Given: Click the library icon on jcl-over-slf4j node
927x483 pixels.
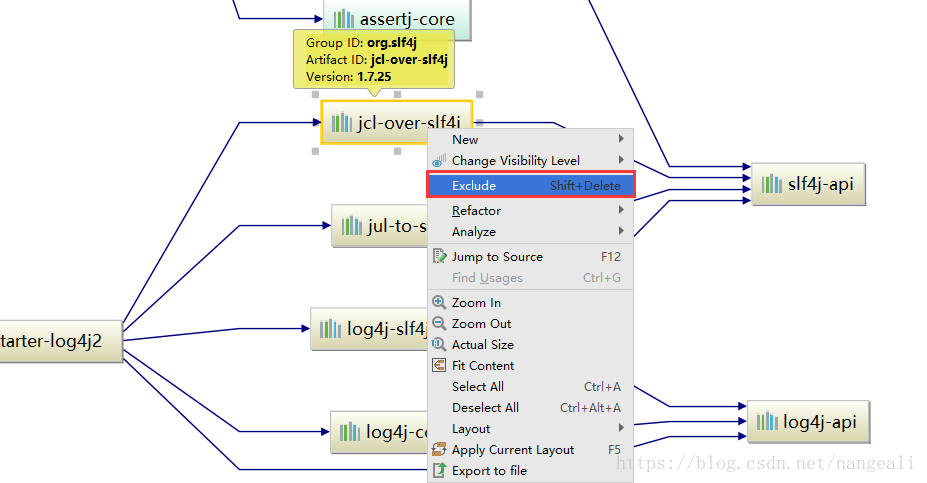Looking at the screenshot, I should point(342,122).
